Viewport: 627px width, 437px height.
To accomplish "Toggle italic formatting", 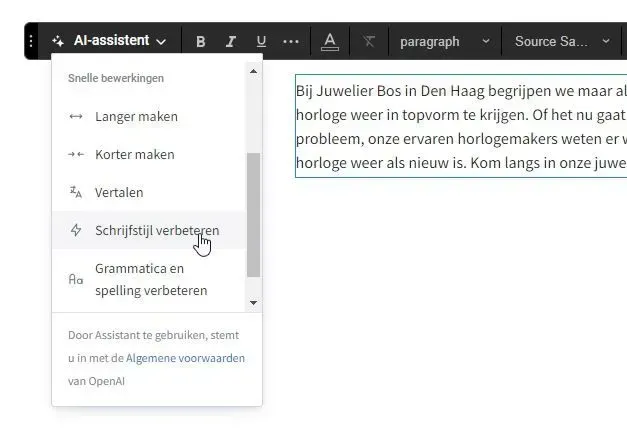I will (x=231, y=41).
